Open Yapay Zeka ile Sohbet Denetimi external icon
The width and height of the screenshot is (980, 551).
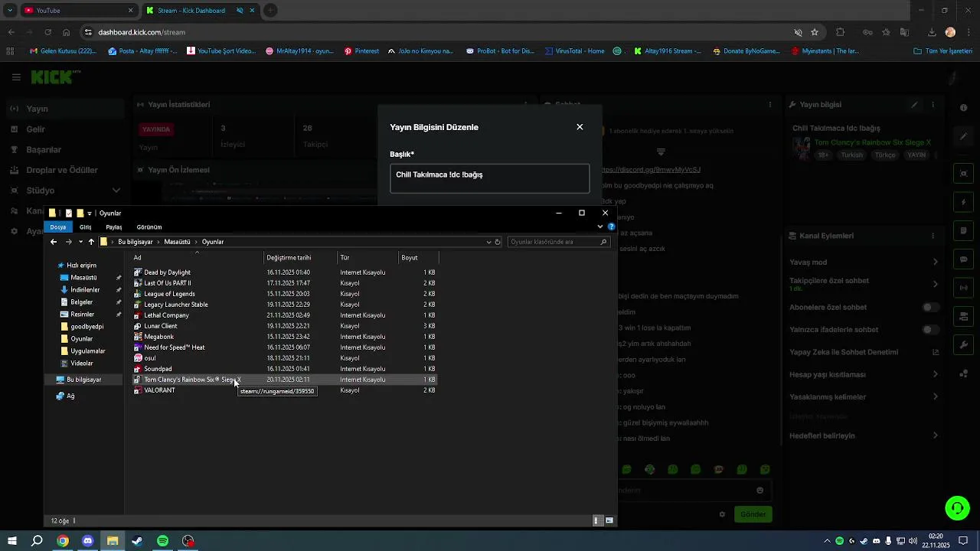point(936,352)
